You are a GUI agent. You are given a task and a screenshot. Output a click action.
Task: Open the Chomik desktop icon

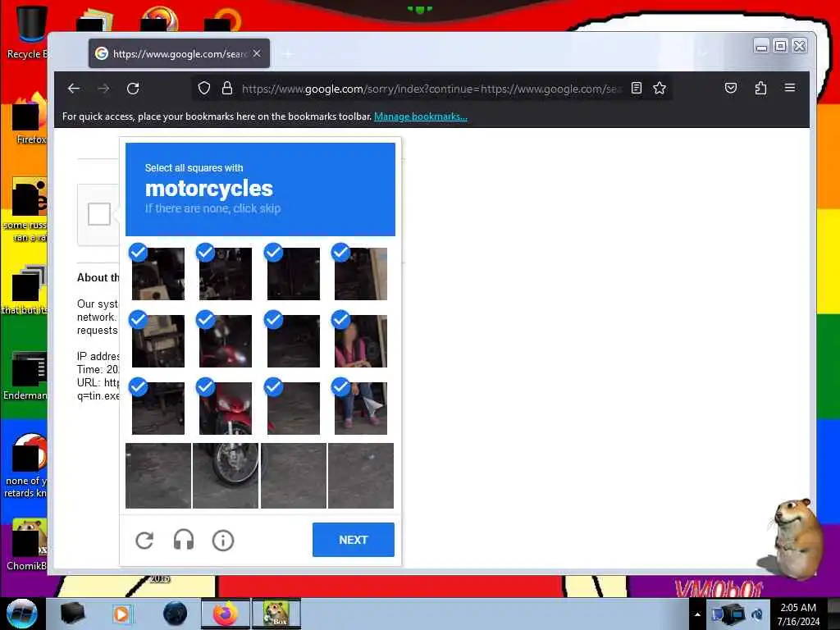click(x=28, y=544)
